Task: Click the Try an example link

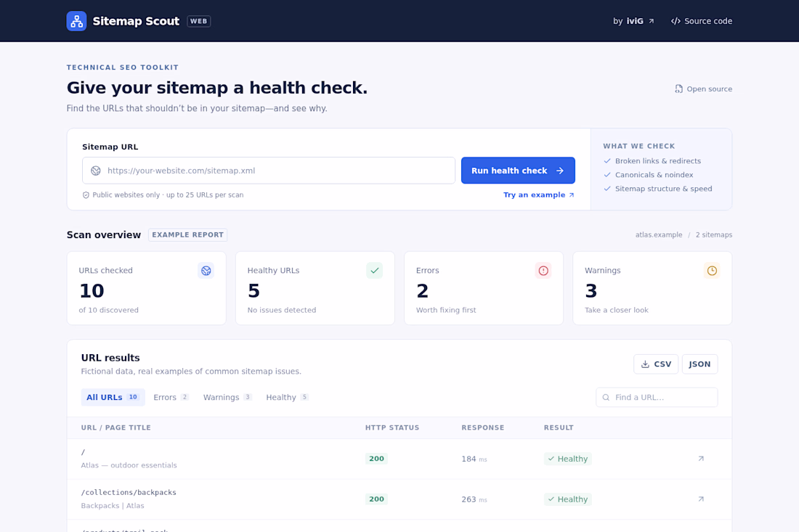Action: pyautogui.click(x=539, y=195)
